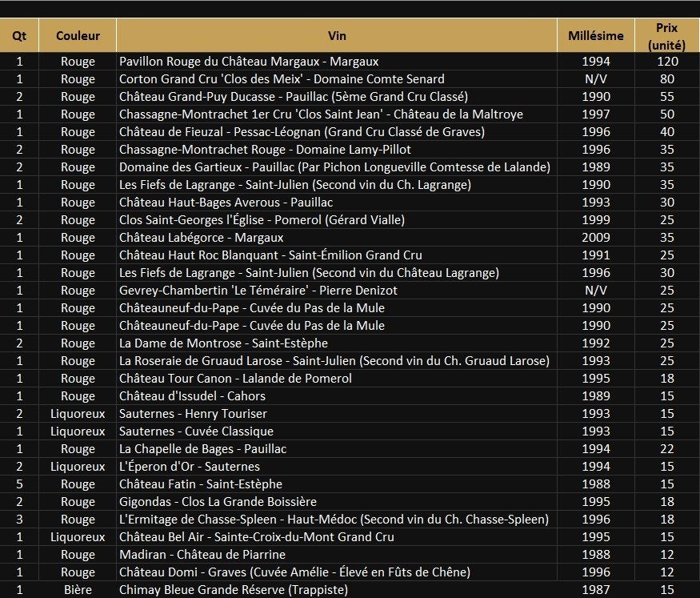Select La Chapelle de Bages cell
This screenshot has height=598, width=700.
coord(337,449)
